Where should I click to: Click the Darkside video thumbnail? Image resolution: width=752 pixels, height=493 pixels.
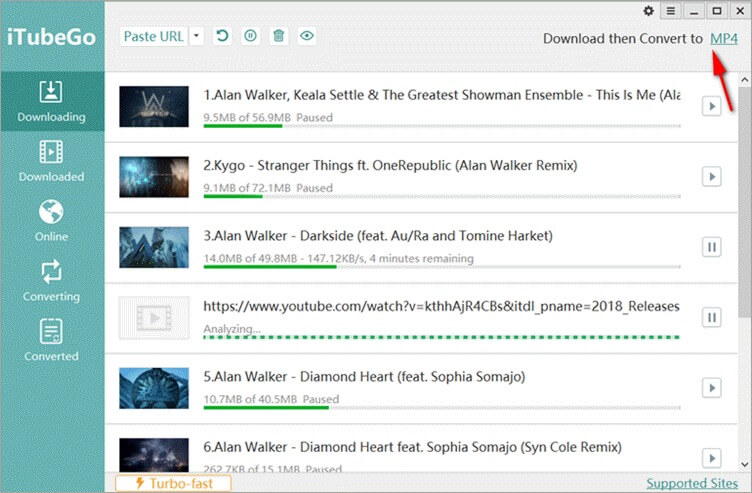tap(154, 247)
